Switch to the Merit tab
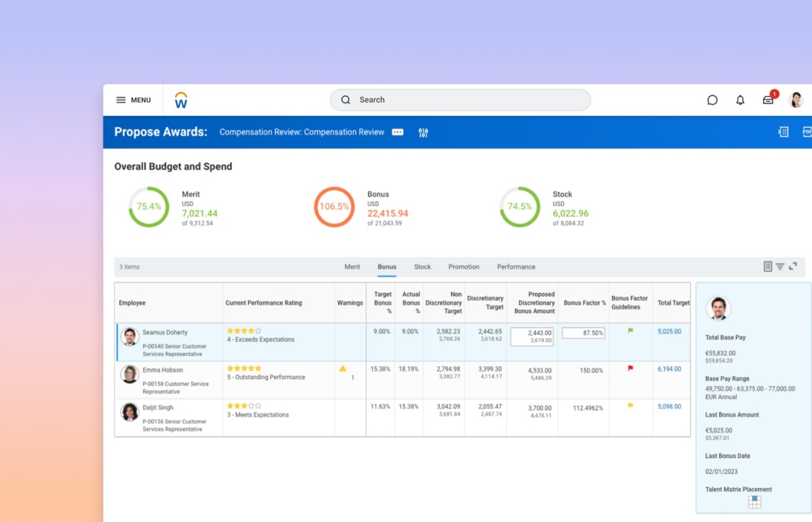 (352, 267)
